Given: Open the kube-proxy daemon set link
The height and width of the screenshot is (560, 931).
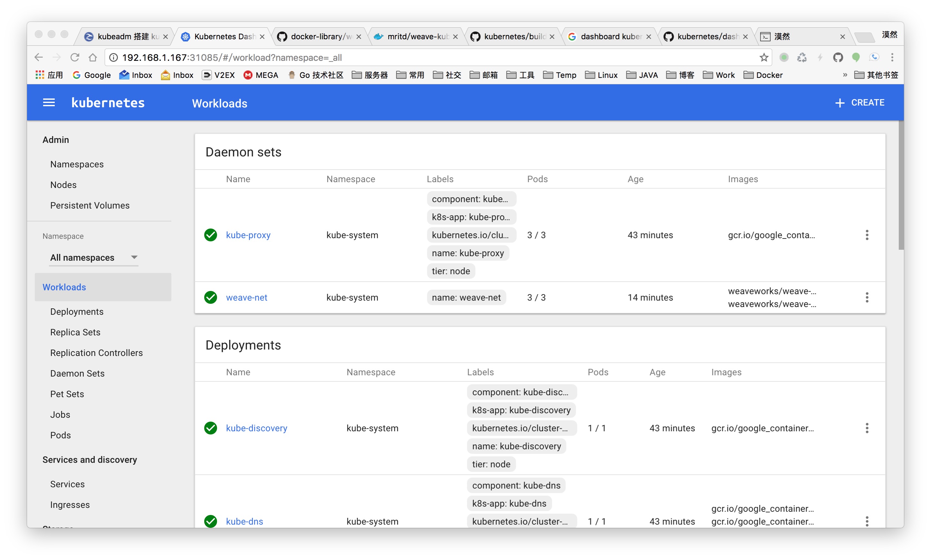Looking at the screenshot, I should point(248,235).
